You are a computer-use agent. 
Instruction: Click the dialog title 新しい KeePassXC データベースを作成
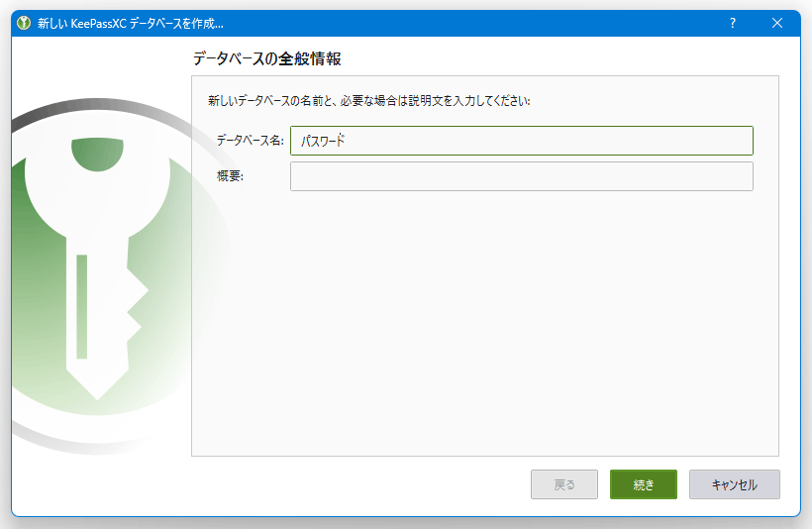pyautogui.click(x=131, y=24)
